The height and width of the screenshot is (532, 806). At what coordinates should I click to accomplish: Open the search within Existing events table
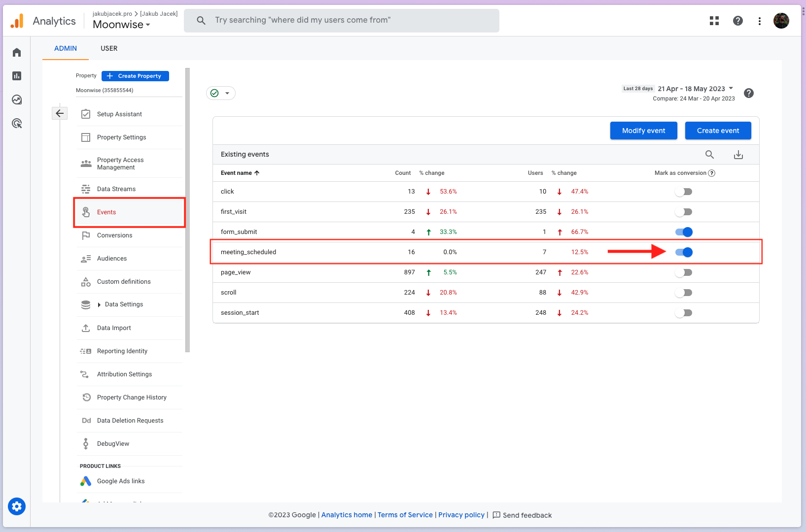coord(709,154)
